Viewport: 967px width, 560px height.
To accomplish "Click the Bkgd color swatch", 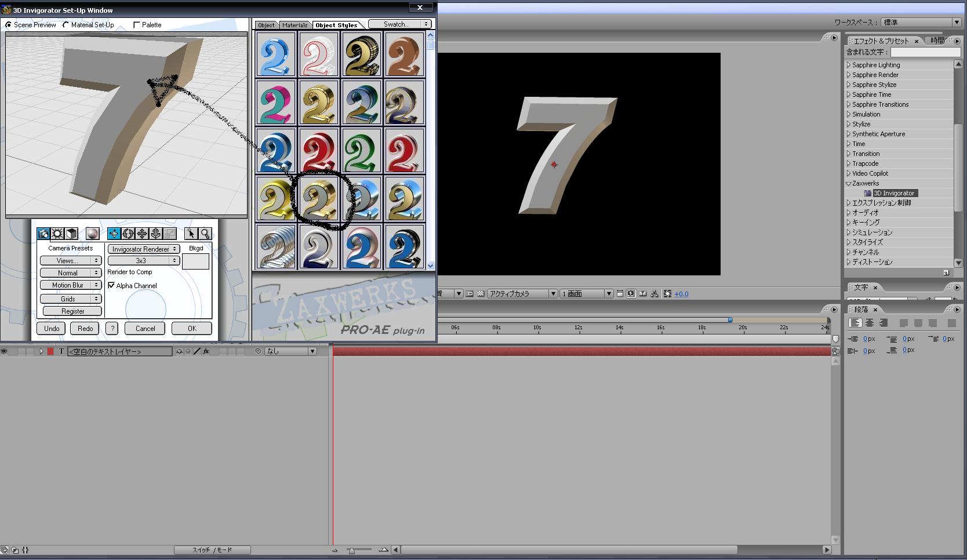I will point(195,261).
